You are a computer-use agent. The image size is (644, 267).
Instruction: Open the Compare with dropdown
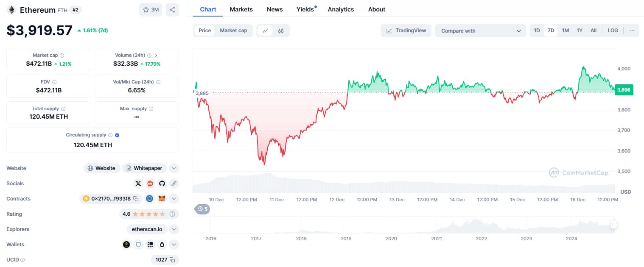click(481, 31)
